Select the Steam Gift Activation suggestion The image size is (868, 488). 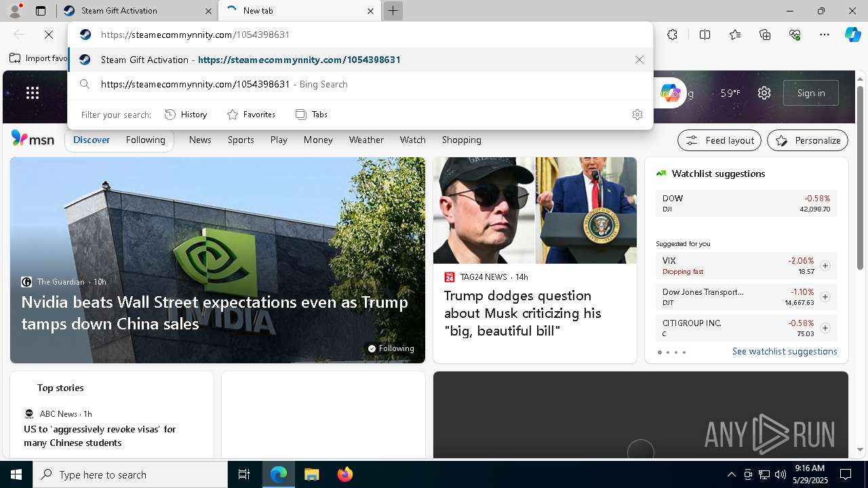tap(360, 60)
